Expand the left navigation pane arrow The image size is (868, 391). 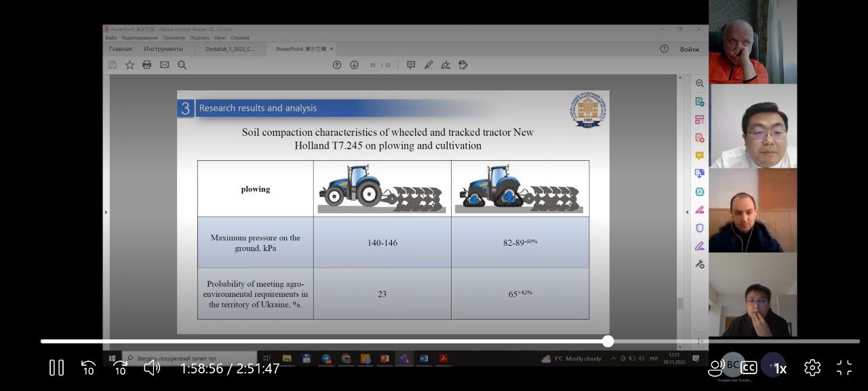[x=106, y=212]
